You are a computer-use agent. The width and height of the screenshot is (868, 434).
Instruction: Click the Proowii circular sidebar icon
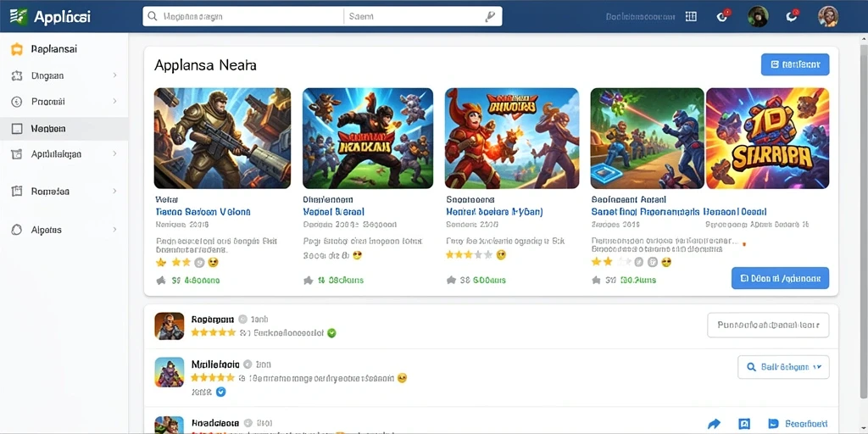pos(17,102)
